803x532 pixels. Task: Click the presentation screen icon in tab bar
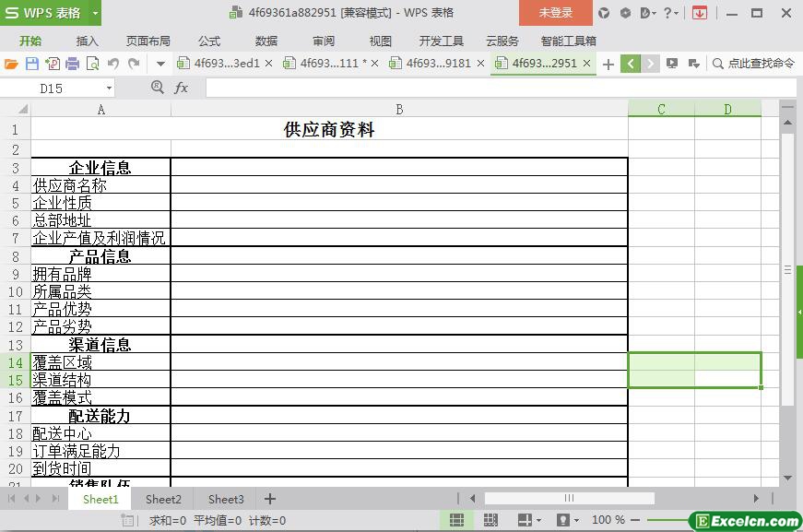click(672, 64)
